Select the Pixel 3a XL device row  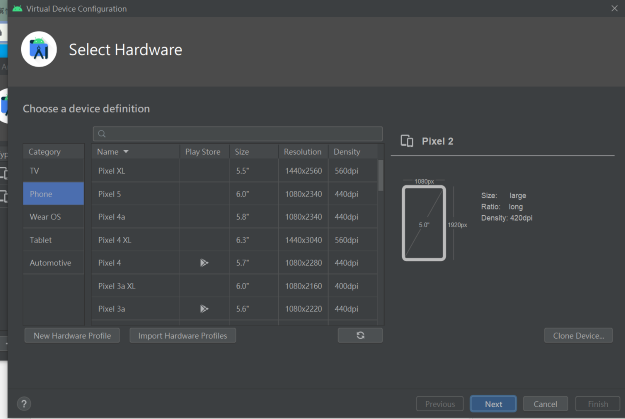point(234,286)
